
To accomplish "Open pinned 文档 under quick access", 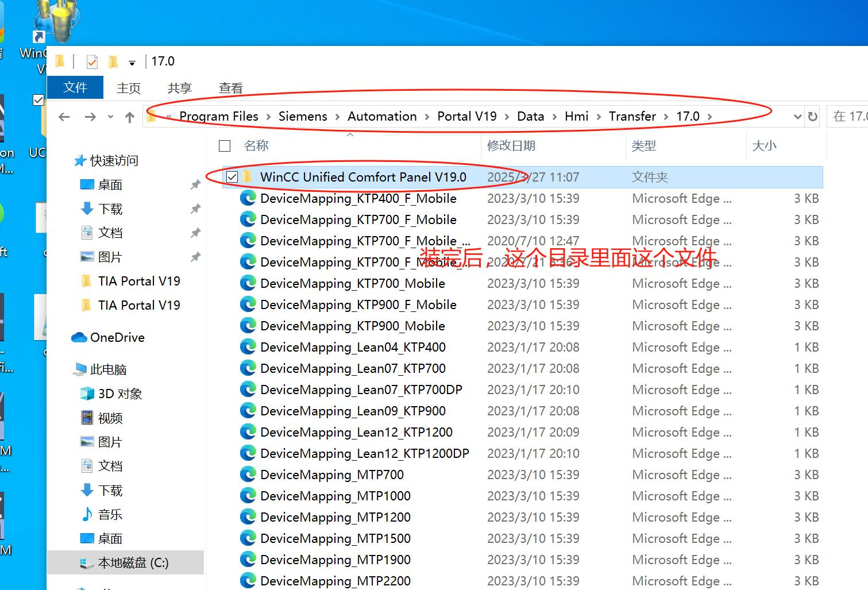I will [x=110, y=233].
